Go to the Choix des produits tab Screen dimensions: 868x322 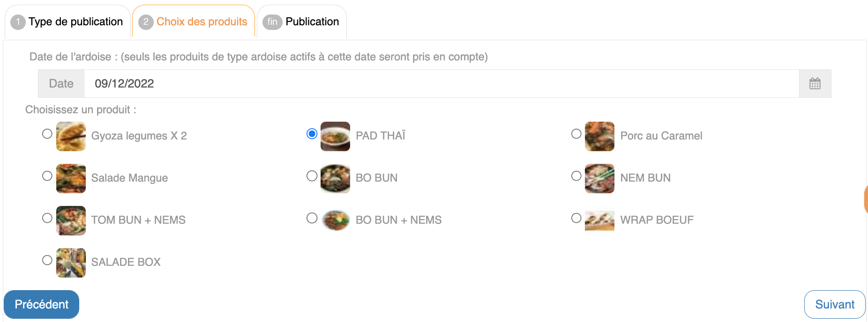[194, 22]
